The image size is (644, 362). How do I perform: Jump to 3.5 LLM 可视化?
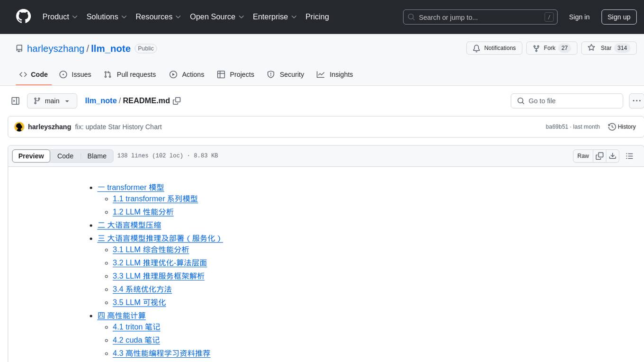click(x=139, y=303)
